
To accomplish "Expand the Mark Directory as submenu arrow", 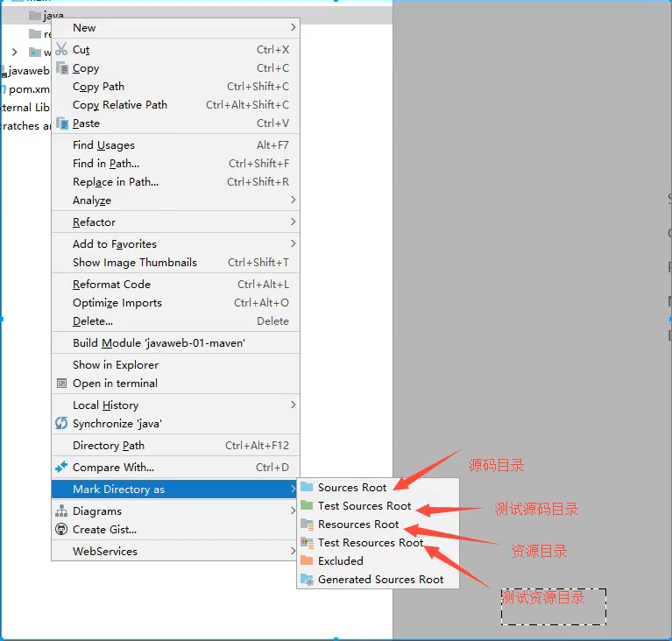I will 294,489.
